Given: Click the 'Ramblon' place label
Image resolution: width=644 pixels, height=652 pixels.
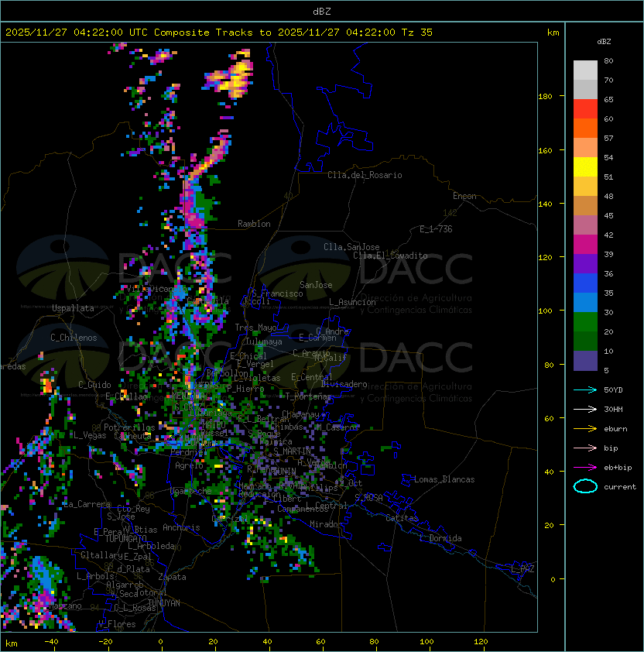Looking at the screenshot, I should point(254,224).
